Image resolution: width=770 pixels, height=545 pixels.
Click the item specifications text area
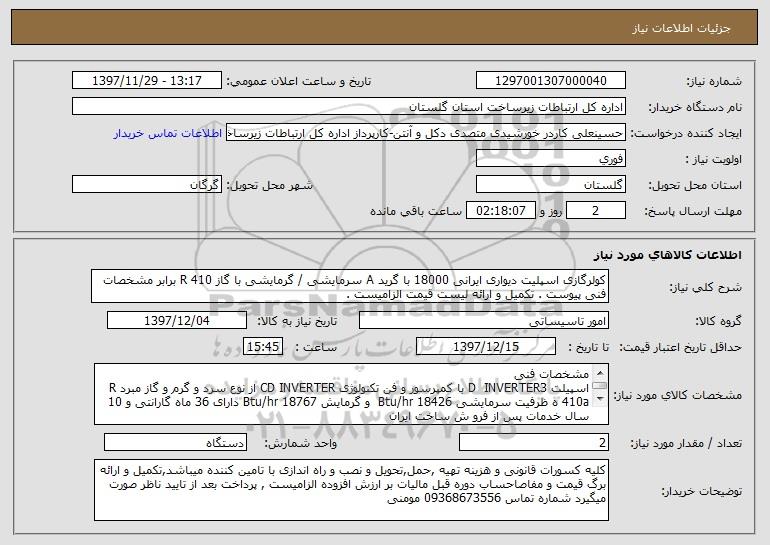(351, 394)
